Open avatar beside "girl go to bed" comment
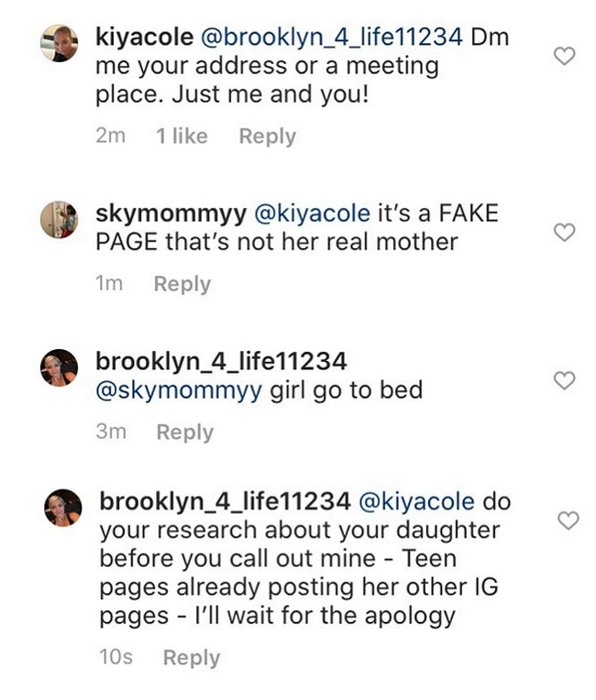This screenshot has height=700, width=596. coord(60,368)
